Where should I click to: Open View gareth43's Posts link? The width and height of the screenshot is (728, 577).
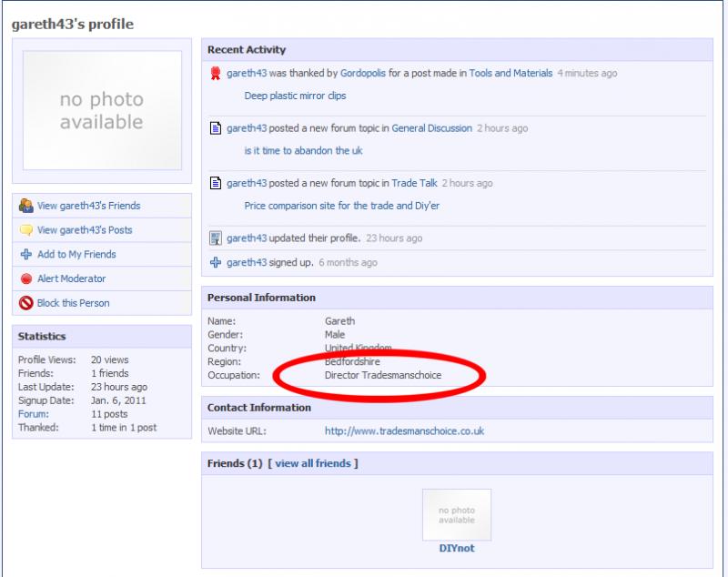coord(85,230)
